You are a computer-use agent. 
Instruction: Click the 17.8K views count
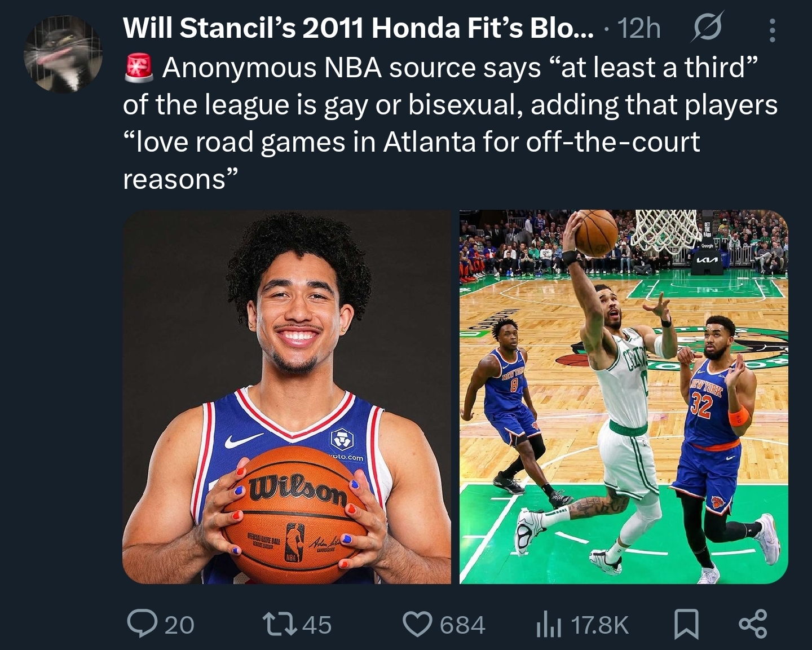[599, 625]
